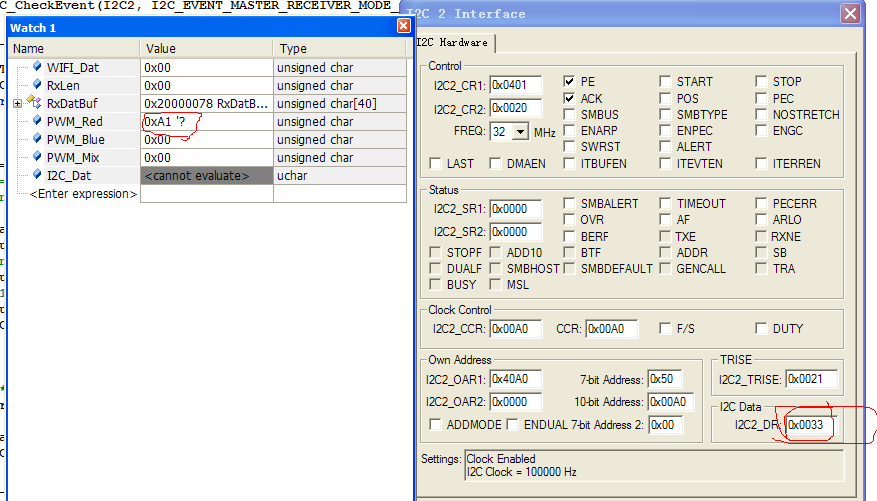
Task: Click the RxLen variable icon
Action: pyautogui.click(x=37, y=84)
